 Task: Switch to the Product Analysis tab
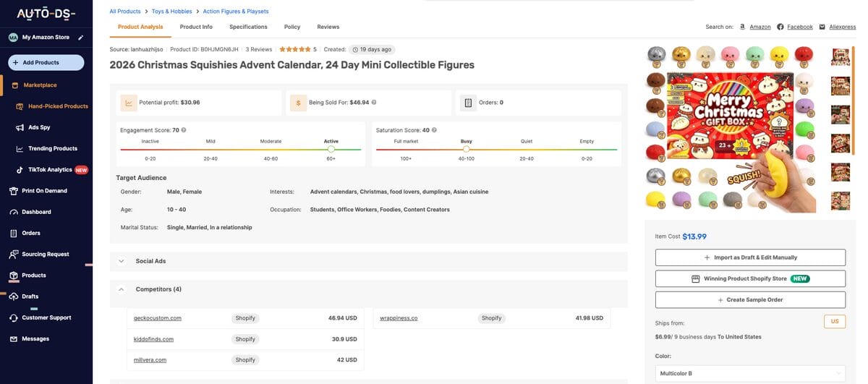[x=140, y=27]
